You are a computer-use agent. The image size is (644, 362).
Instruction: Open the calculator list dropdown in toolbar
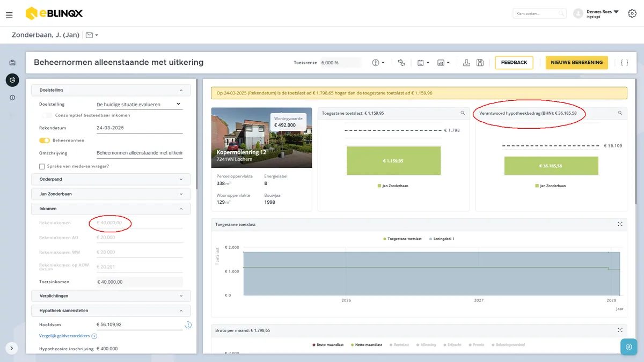coord(423,63)
